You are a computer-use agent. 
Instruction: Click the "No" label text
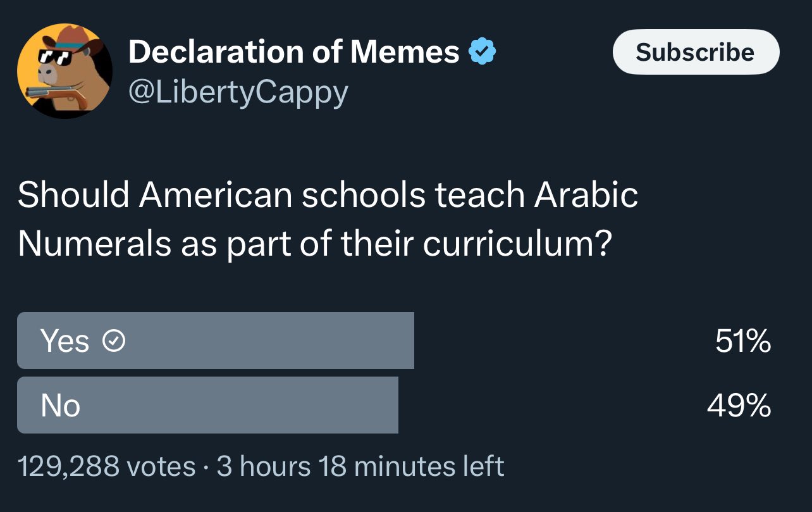(x=61, y=405)
